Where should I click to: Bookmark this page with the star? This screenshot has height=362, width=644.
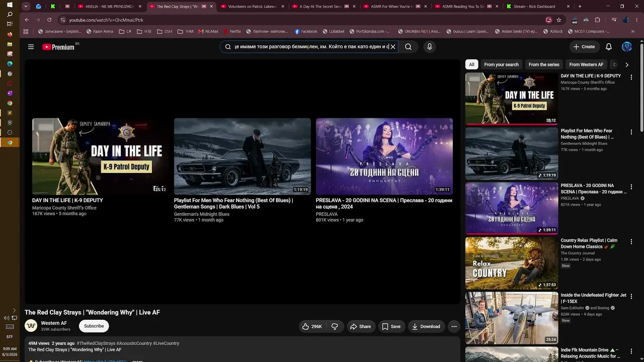coord(559,20)
